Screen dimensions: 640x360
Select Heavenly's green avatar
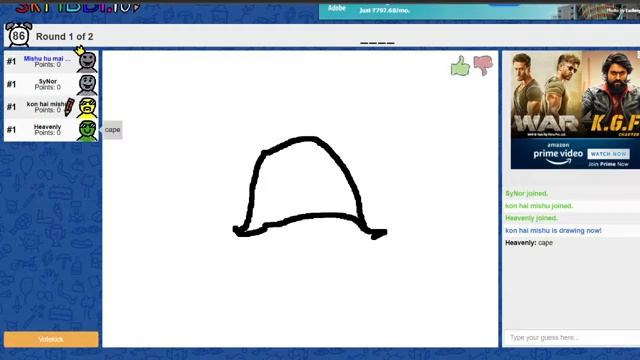point(87,130)
